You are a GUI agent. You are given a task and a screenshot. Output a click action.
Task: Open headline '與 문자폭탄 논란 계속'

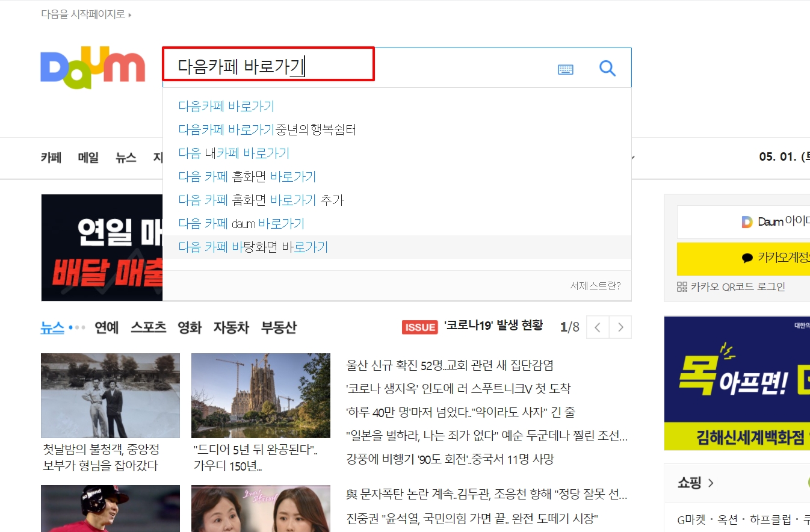tap(487, 495)
